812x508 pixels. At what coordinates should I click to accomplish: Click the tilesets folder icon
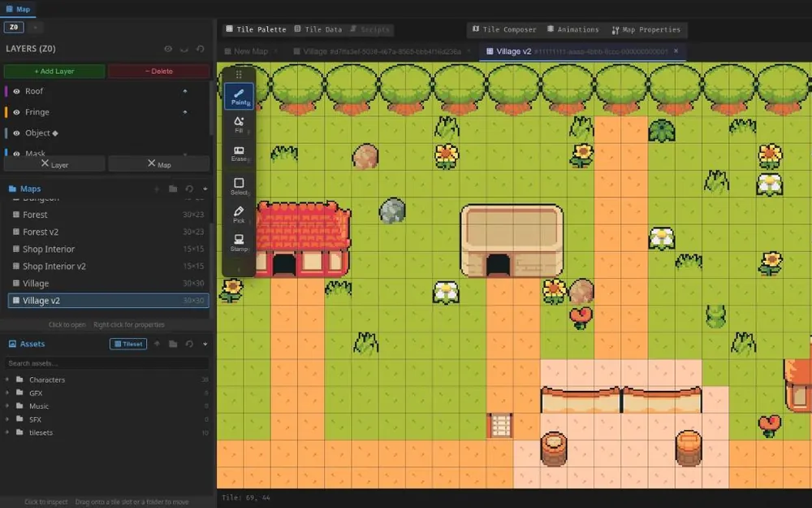click(19, 432)
